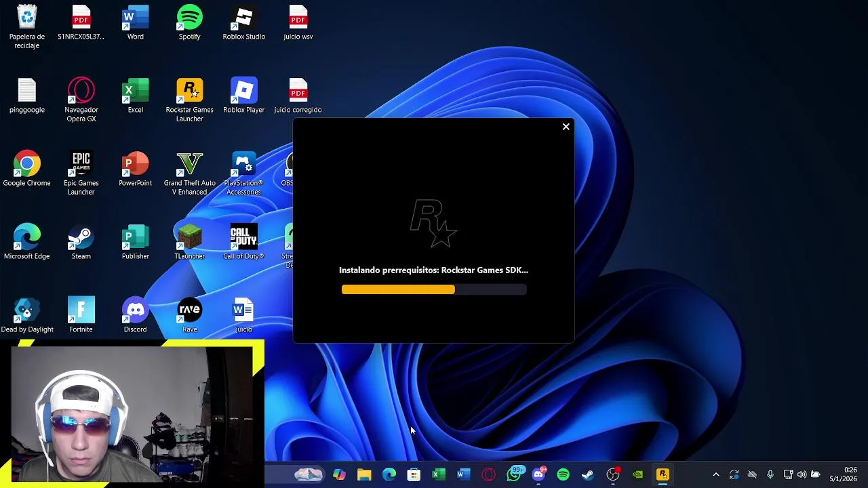This screenshot has height=488, width=868.
Task: Open Excel from the taskbar
Action: 439,474
